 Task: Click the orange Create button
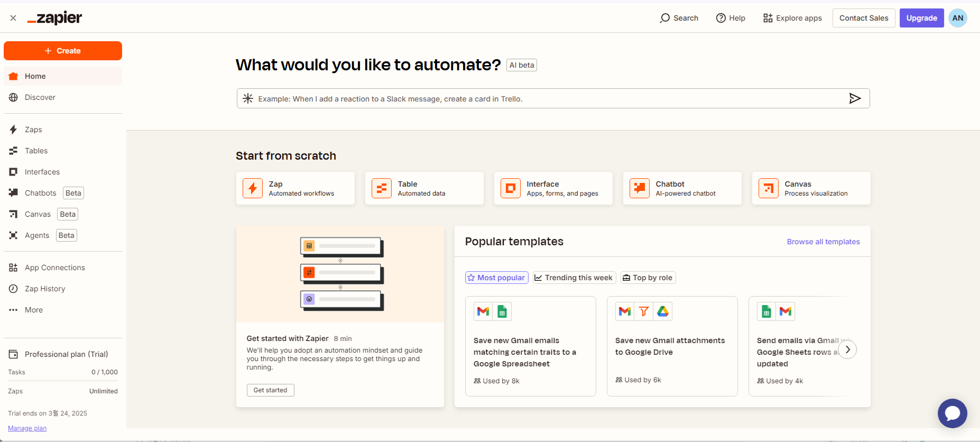pos(63,51)
